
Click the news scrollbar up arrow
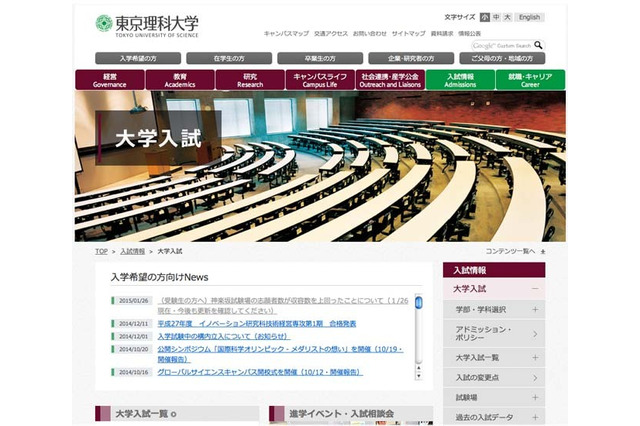pos(418,368)
